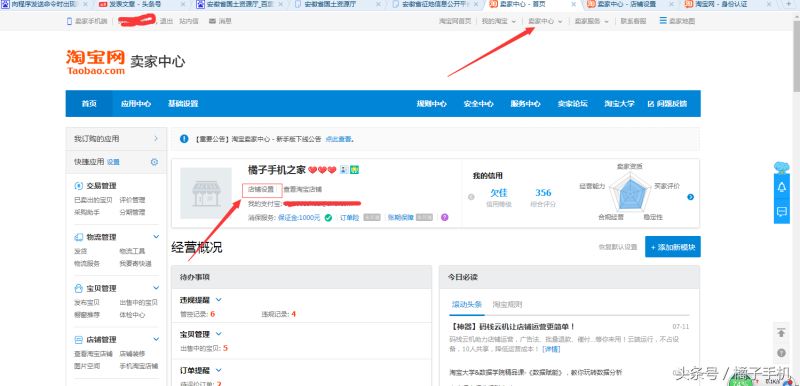Switch to the 卖家中心 - 店铺设置 browser tab
800x386 pixels.
(629, 5)
